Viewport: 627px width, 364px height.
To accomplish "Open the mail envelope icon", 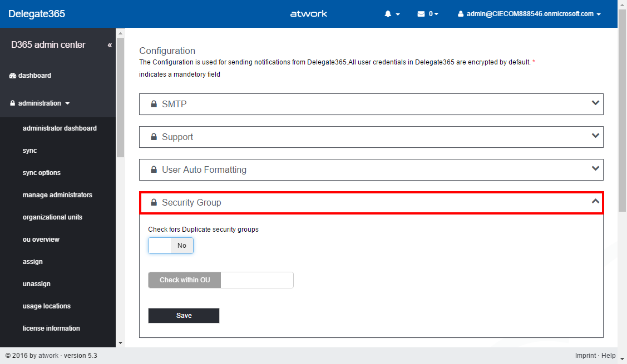I will click(x=421, y=14).
